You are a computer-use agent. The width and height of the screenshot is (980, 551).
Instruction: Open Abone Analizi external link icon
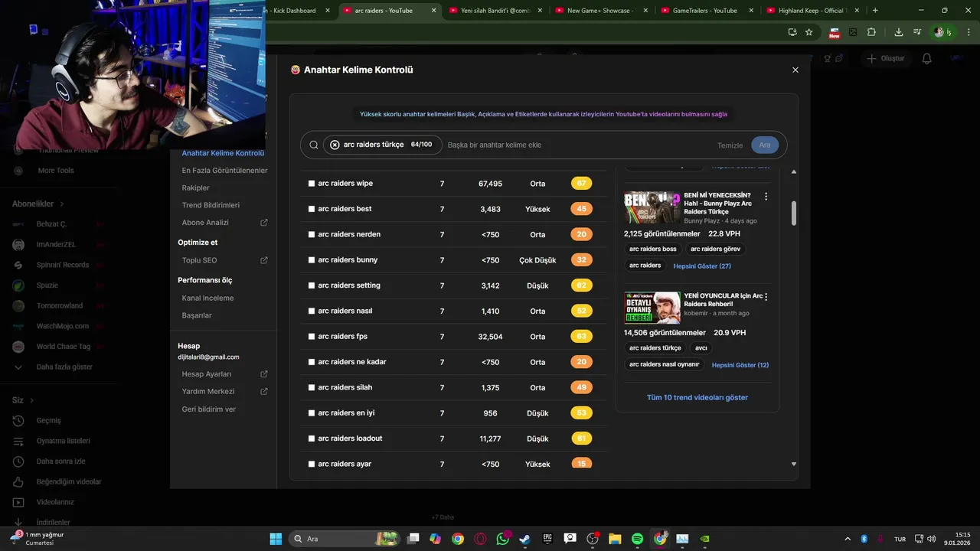pos(264,223)
